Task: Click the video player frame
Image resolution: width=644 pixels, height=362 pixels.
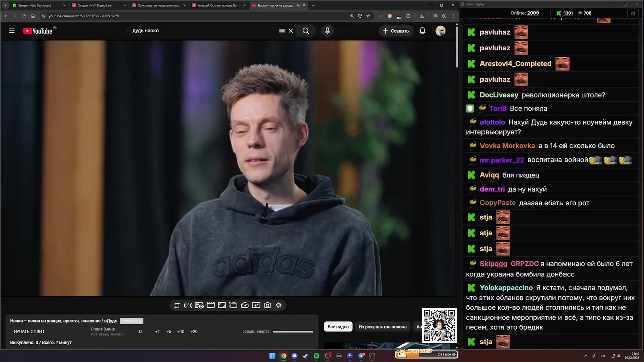Action: (x=228, y=168)
